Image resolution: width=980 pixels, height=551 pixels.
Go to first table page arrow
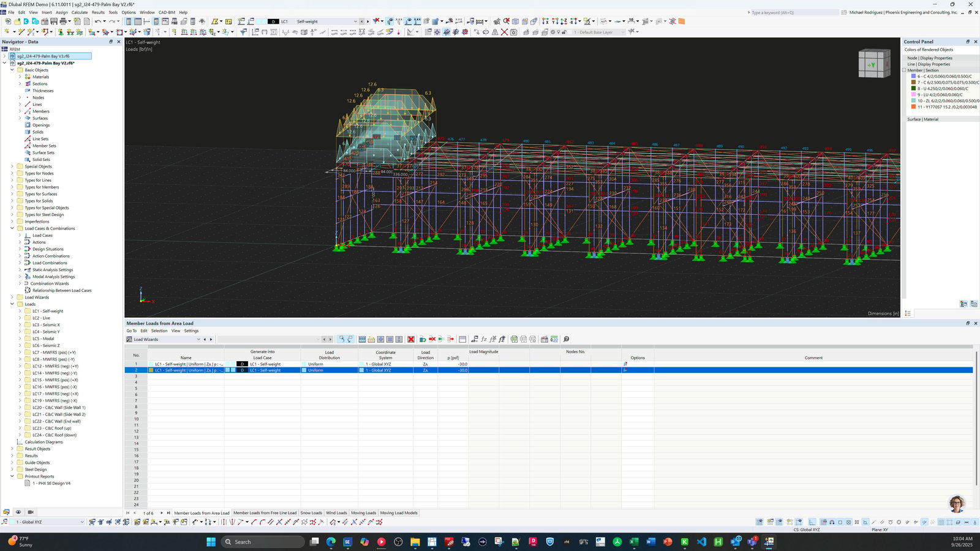pos(128,513)
